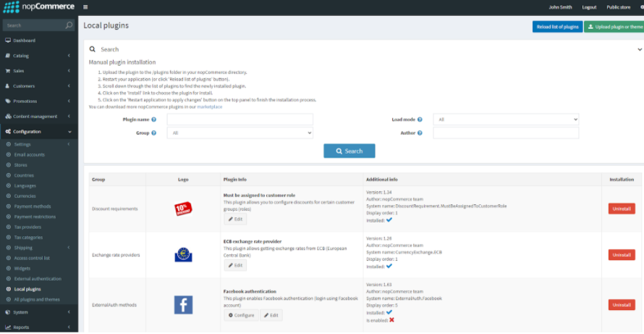The image size is (644, 334).
Task: Open All plugins and themes
Action: 37,299
